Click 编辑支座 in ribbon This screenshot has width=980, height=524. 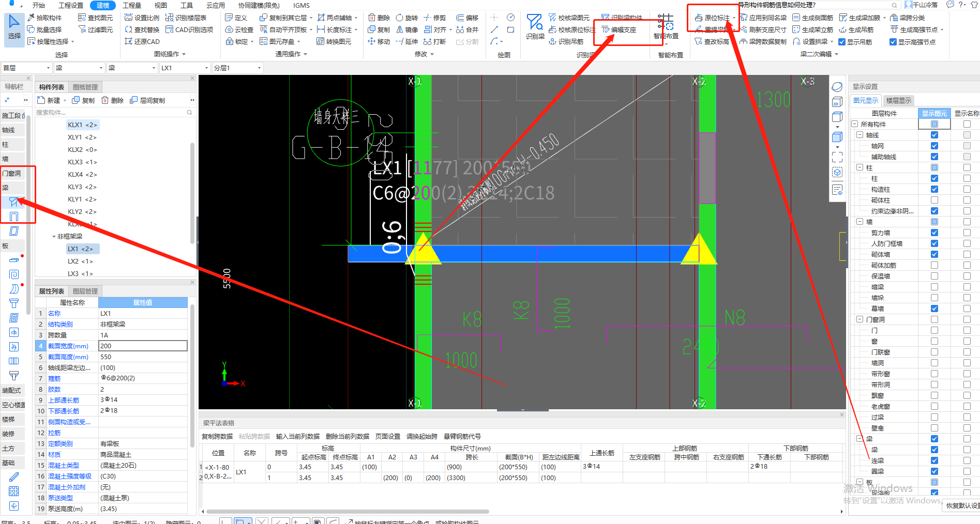coord(619,29)
